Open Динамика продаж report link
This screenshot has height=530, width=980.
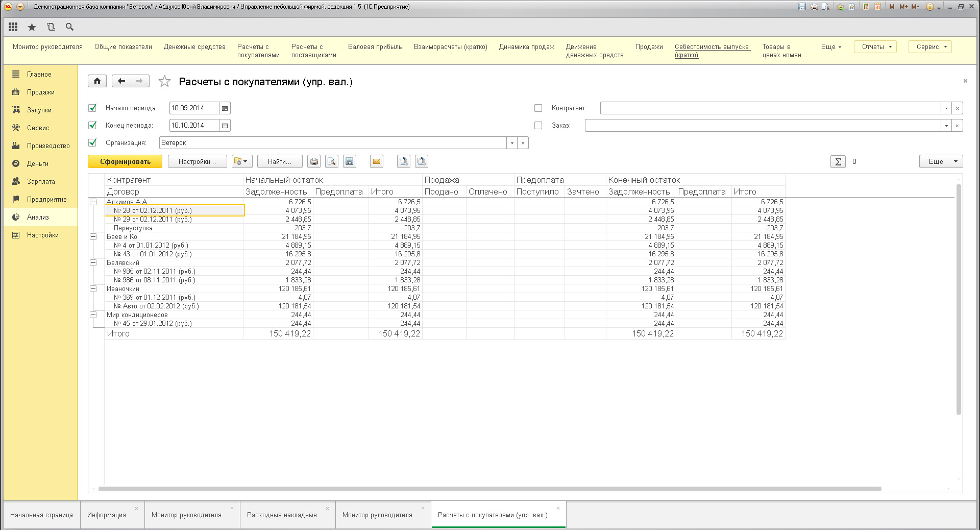coord(527,46)
